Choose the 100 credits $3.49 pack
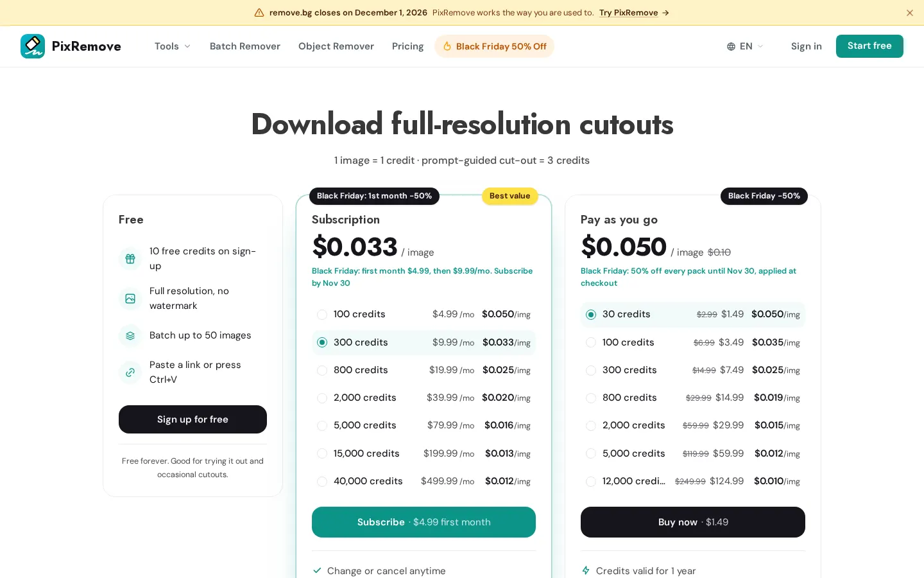The image size is (924, 578). click(693, 342)
